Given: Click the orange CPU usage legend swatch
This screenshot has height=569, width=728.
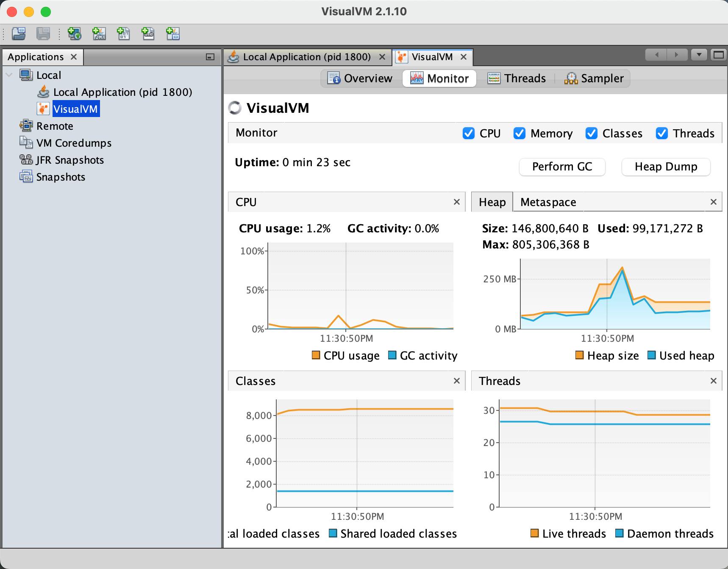Looking at the screenshot, I should coord(316,355).
